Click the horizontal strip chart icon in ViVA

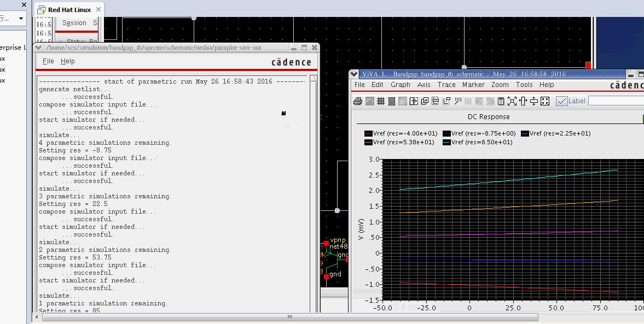[391, 101]
